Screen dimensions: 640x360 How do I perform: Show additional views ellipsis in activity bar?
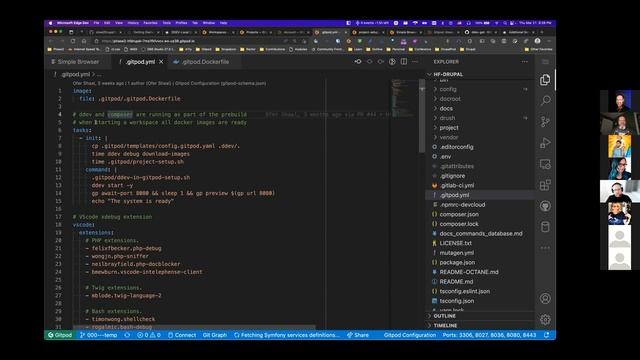pyautogui.click(x=545, y=248)
